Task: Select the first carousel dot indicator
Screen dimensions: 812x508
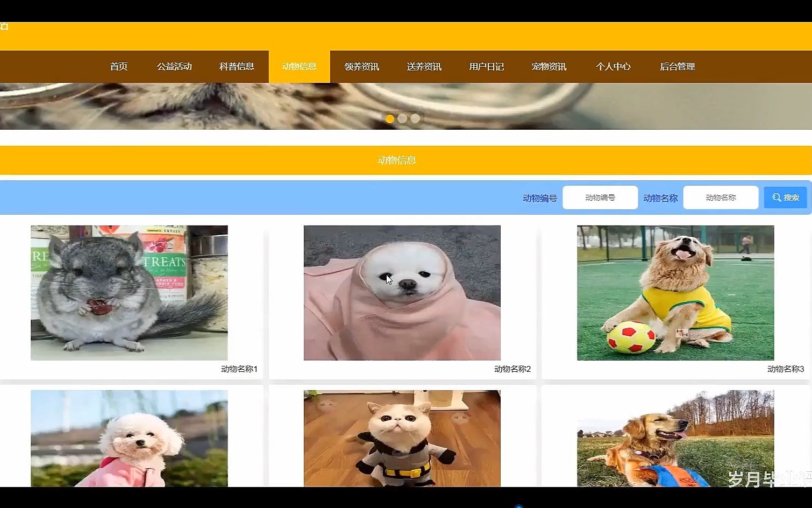Action: tap(390, 118)
